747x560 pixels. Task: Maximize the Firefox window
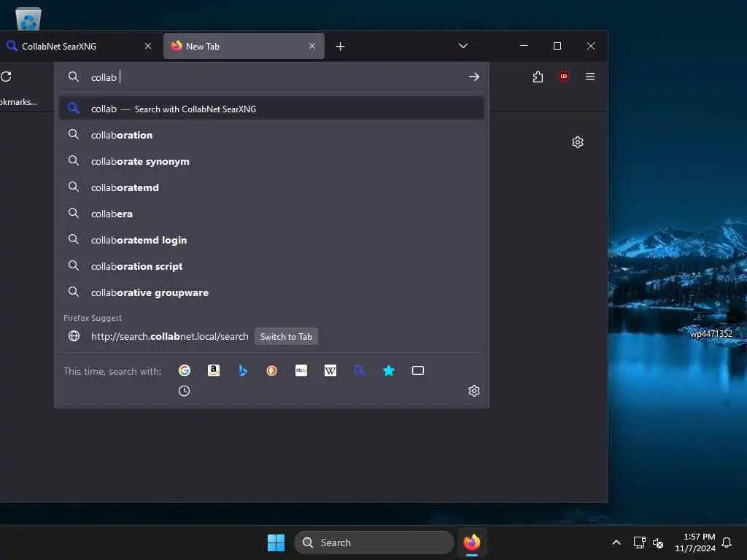click(557, 46)
